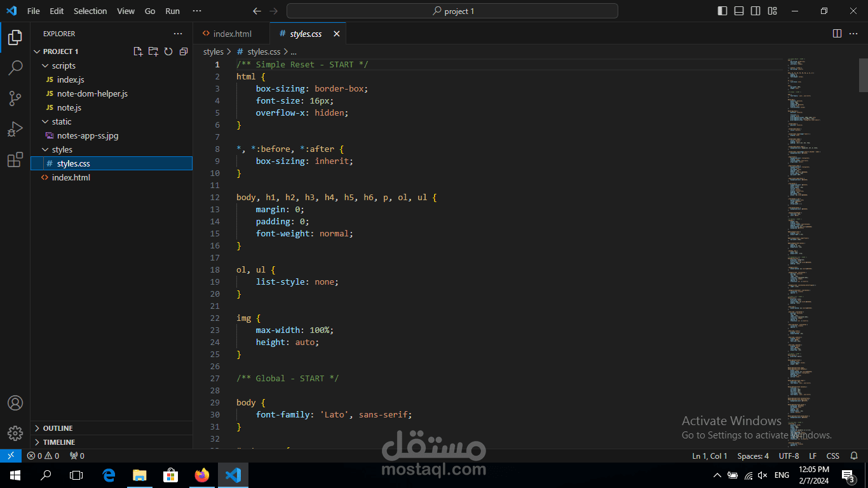This screenshot has height=488, width=868.
Task: Open the Extensions view
Action: tap(15, 159)
